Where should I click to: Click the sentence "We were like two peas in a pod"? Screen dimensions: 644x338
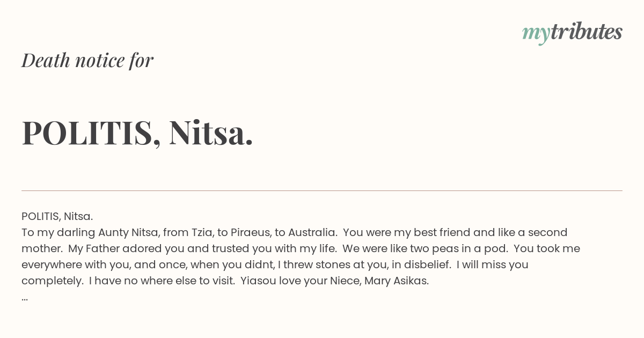pyautogui.click(x=424, y=249)
